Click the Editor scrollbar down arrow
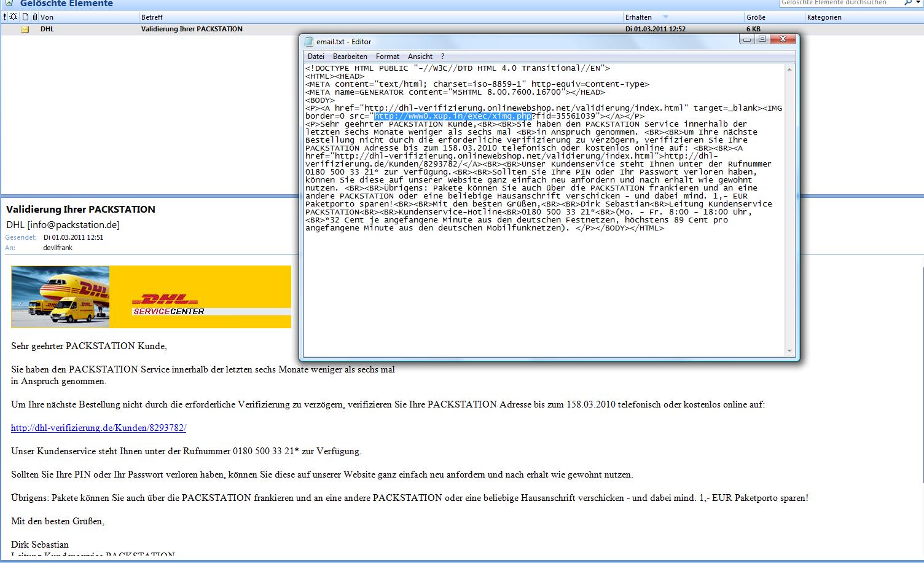Screen dimensions: 924x563 (x=789, y=351)
